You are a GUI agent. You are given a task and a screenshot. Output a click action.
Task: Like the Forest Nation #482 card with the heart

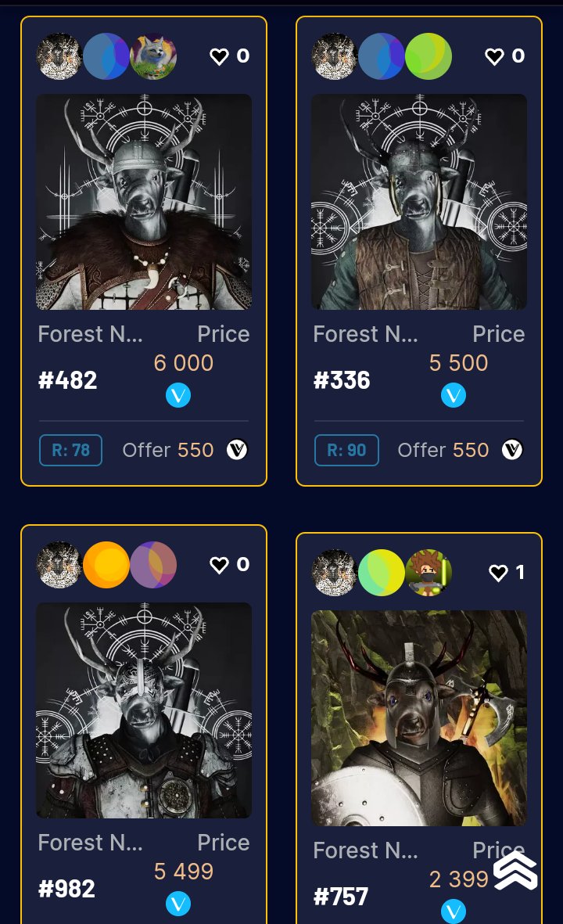point(219,56)
